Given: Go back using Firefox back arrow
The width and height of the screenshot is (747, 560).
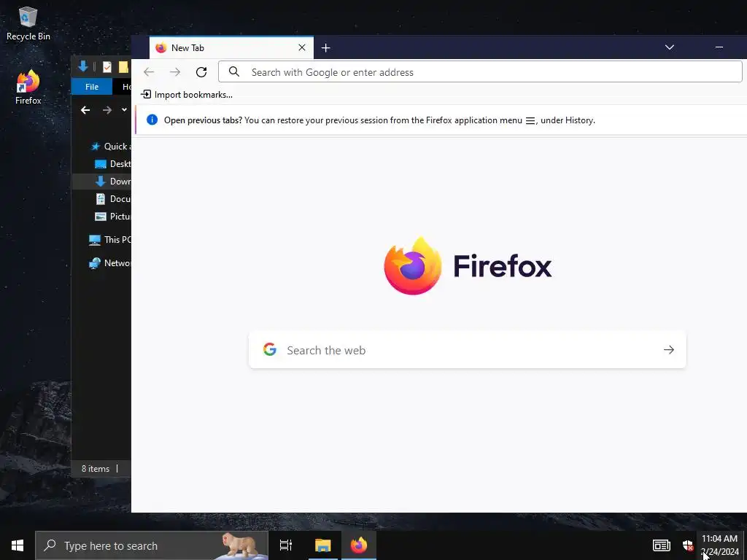Looking at the screenshot, I should pyautogui.click(x=149, y=72).
